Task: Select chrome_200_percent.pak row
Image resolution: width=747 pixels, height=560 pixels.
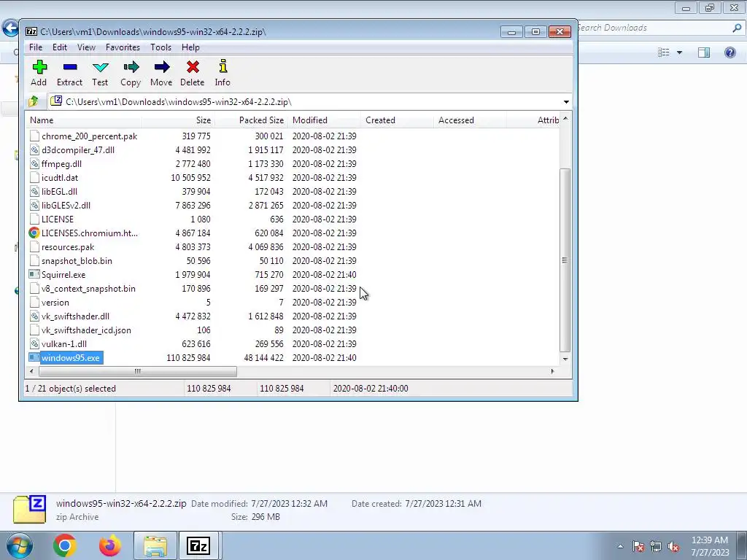Action: pyautogui.click(x=292, y=136)
